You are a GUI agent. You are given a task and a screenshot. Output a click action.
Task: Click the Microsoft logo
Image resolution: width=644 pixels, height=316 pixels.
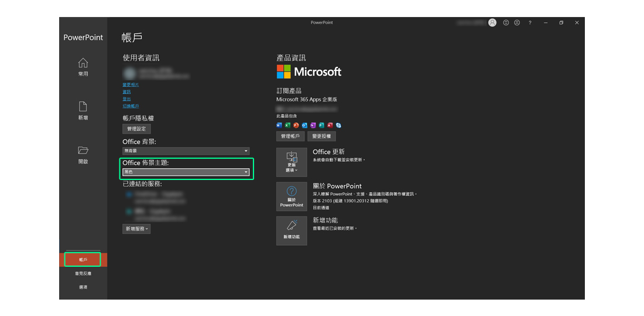pyautogui.click(x=309, y=72)
